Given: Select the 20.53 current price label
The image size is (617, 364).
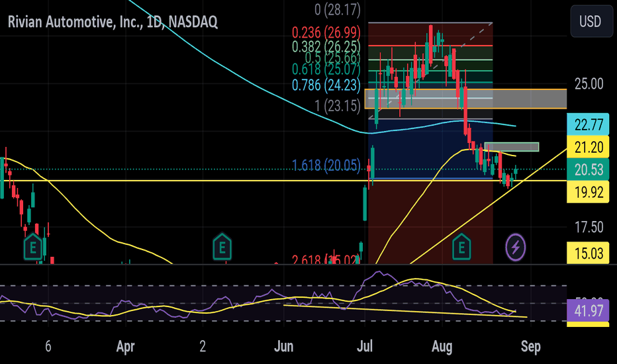Looking at the screenshot, I should coord(588,169).
